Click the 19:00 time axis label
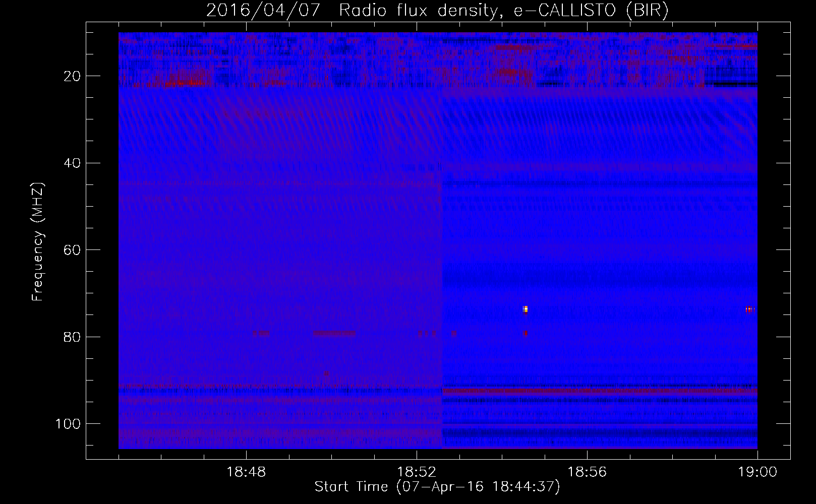The image size is (816, 504). (x=757, y=472)
